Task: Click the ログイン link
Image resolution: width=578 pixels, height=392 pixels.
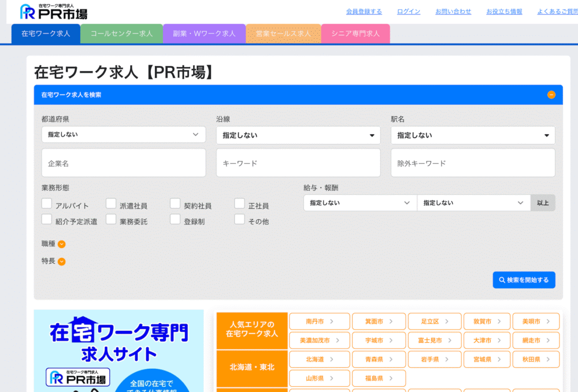Action: tap(409, 12)
